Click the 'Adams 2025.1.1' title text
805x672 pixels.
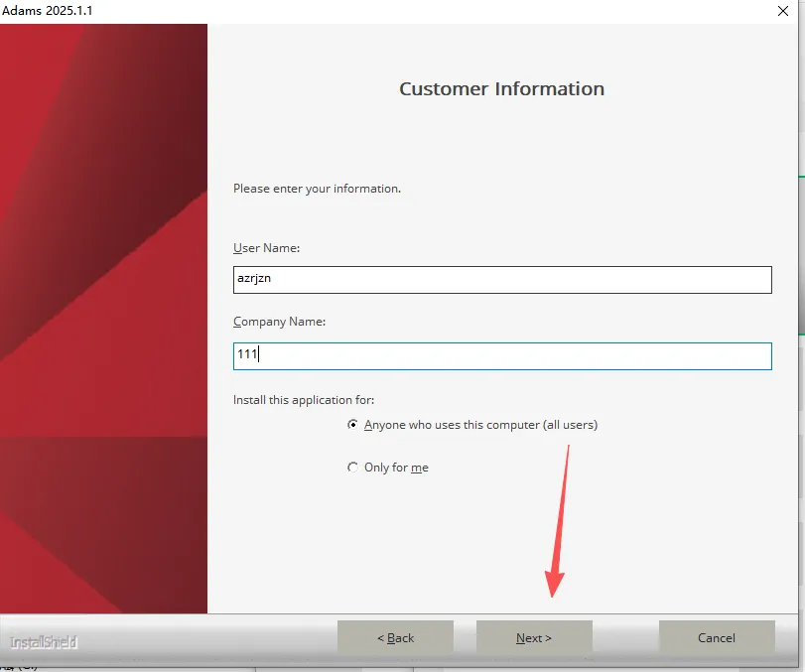pos(48,10)
